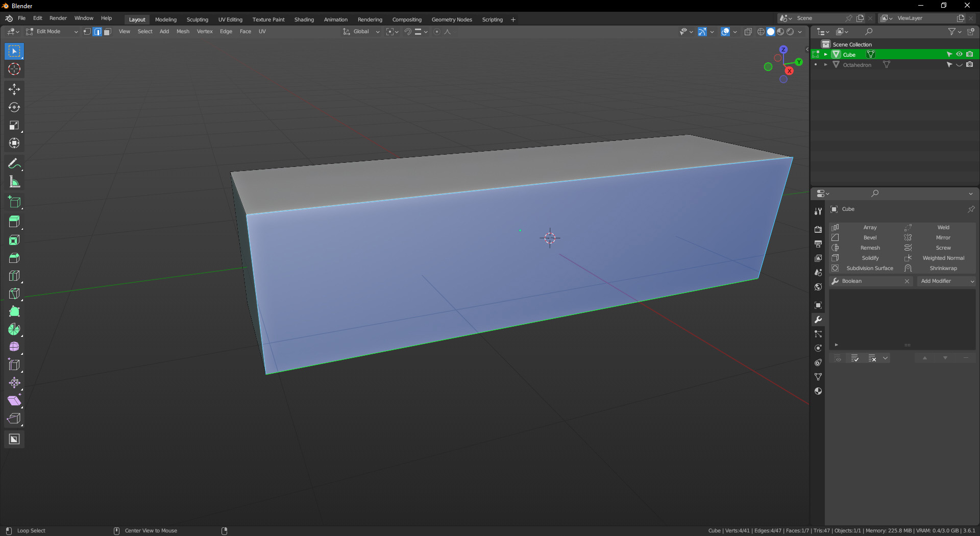
Task: Click the Z axis on navigation gizmo
Action: (x=783, y=50)
